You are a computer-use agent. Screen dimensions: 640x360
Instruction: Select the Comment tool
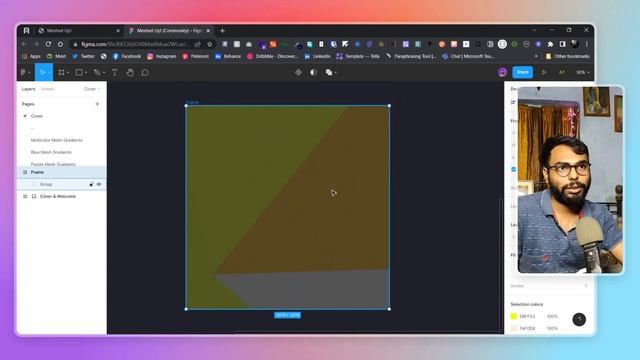(145, 72)
